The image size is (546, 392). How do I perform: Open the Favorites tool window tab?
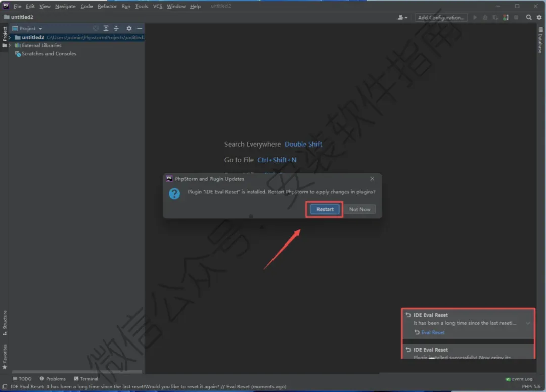[x=5, y=357]
